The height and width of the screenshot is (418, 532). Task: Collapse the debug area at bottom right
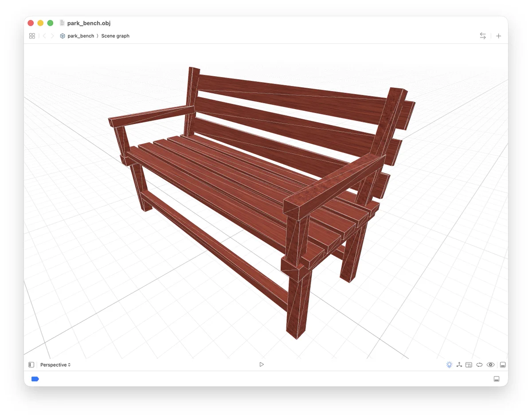coord(497,379)
